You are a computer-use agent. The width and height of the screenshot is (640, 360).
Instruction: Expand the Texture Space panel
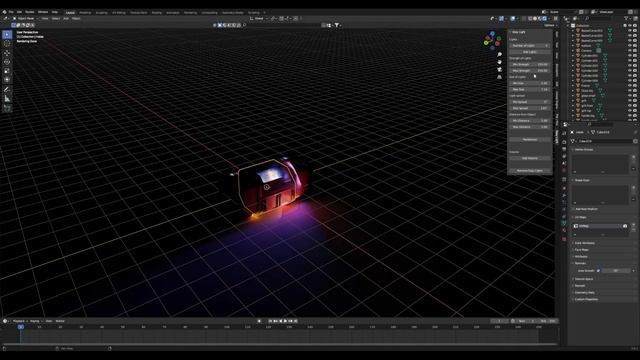[x=584, y=279]
